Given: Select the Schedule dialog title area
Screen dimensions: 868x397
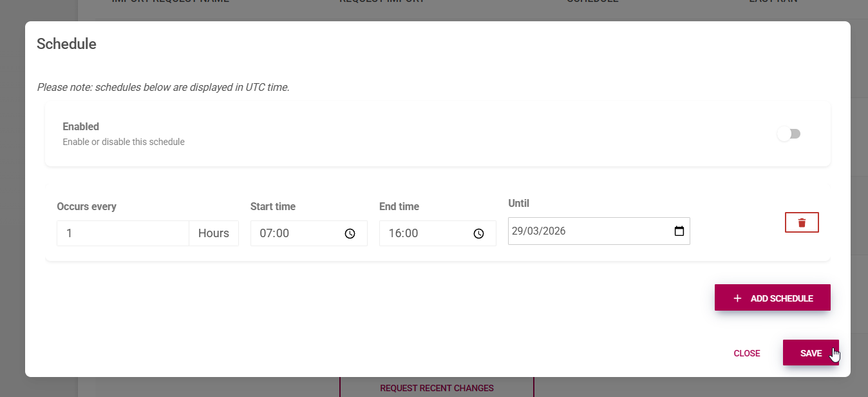Looking at the screenshot, I should (66, 44).
